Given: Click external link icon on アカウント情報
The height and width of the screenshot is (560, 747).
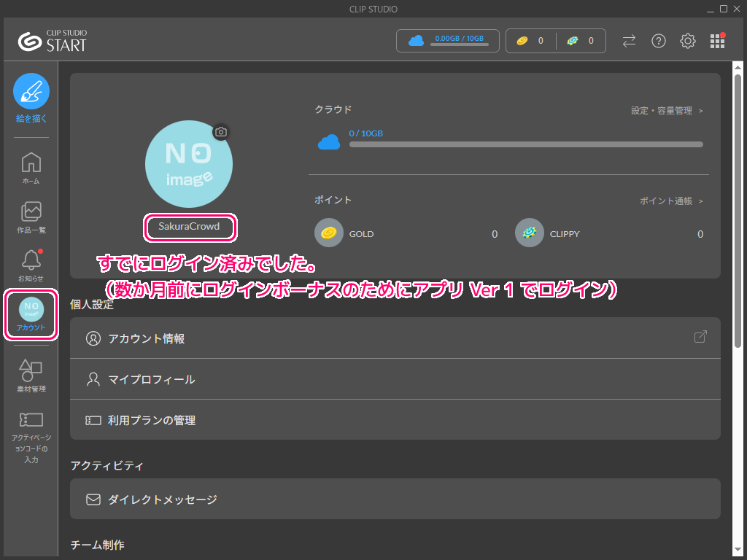Looking at the screenshot, I should click(700, 337).
